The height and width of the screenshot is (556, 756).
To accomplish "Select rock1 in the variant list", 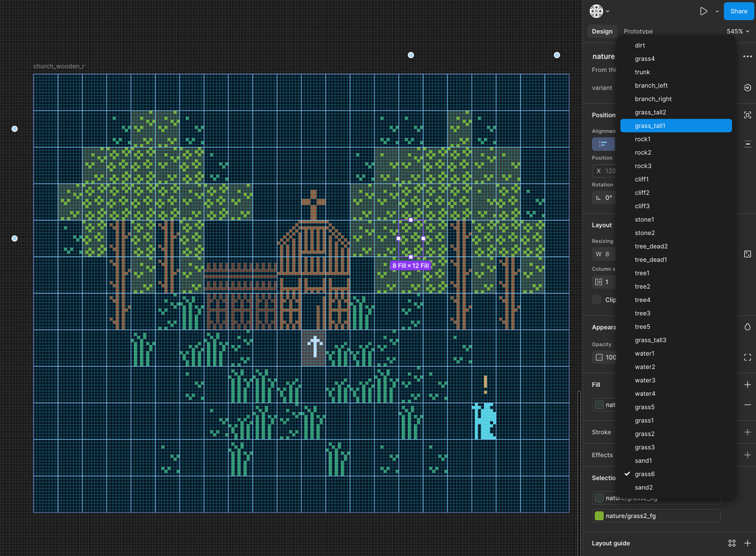I will 676,139.
